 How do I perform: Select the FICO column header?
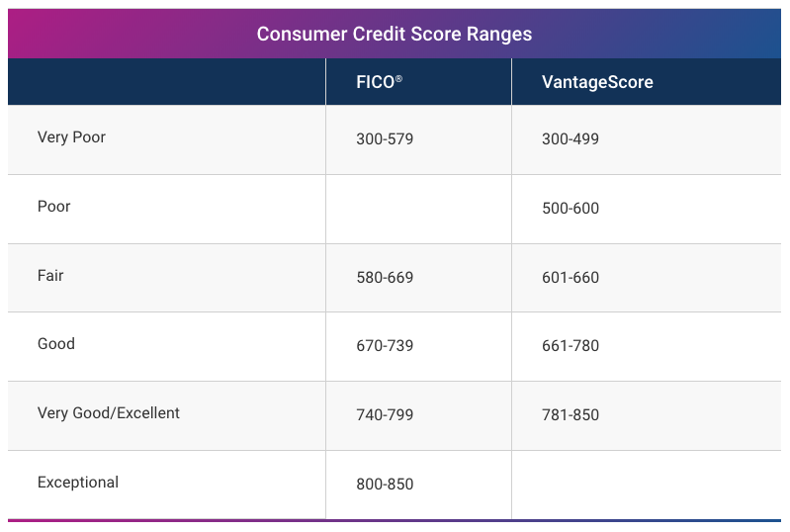pos(379,82)
